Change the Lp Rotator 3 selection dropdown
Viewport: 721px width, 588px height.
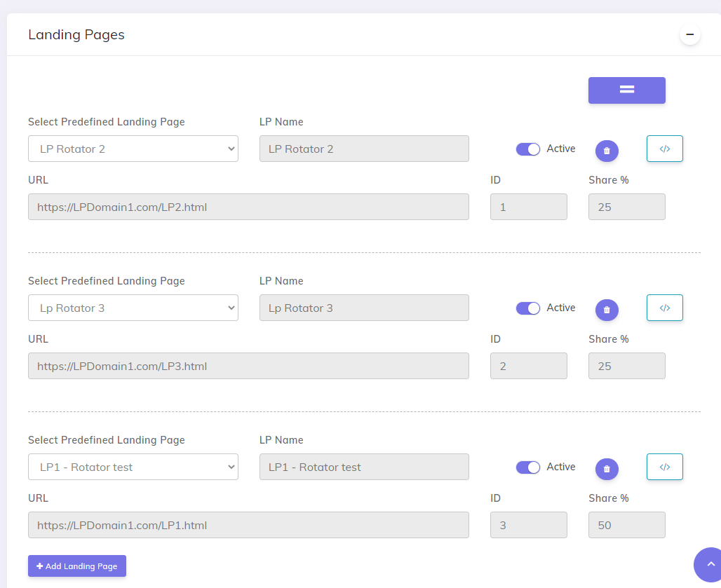[x=133, y=308]
